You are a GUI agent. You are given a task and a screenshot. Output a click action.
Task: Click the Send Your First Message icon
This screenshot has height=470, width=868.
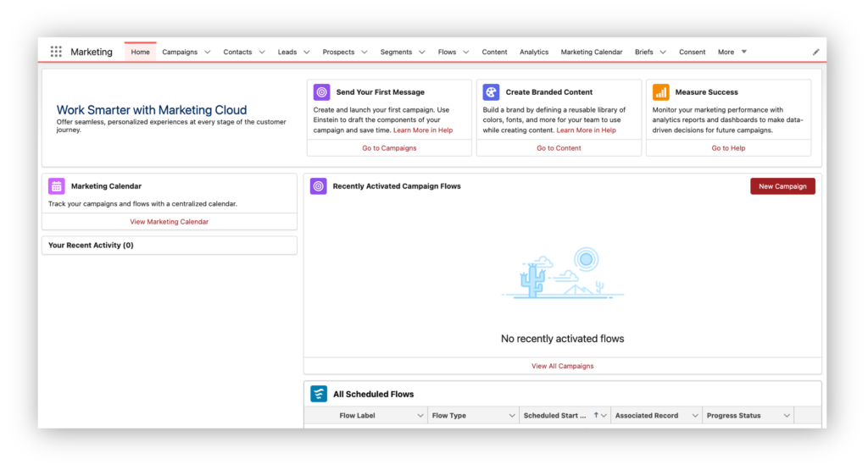321,91
